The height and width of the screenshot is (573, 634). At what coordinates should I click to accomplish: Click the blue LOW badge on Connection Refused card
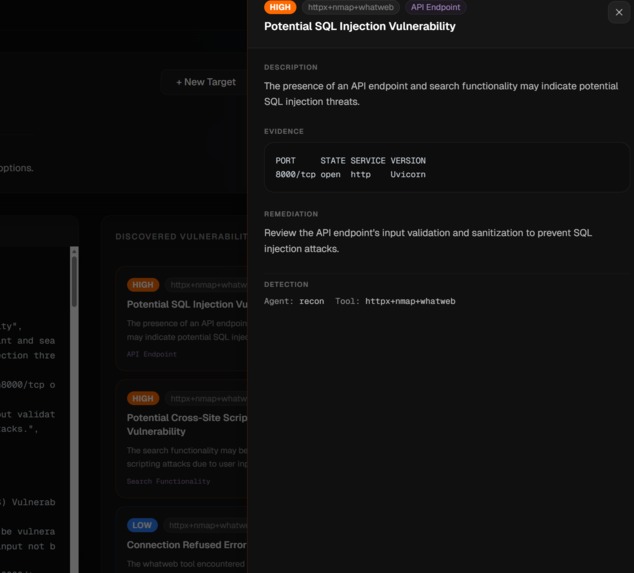pyautogui.click(x=142, y=525)
